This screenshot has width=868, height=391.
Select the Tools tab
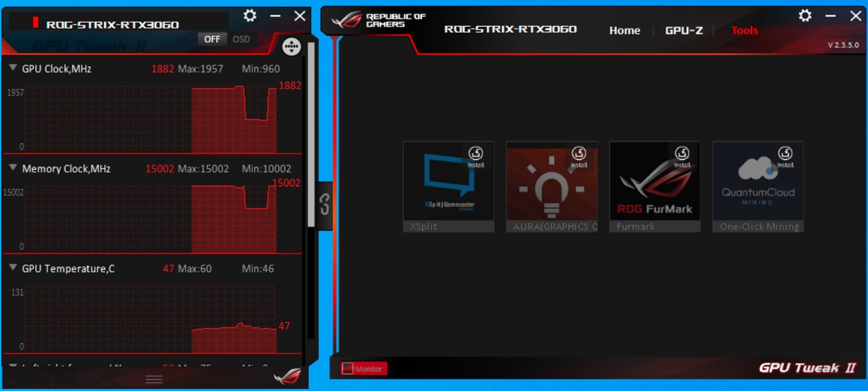745,31
